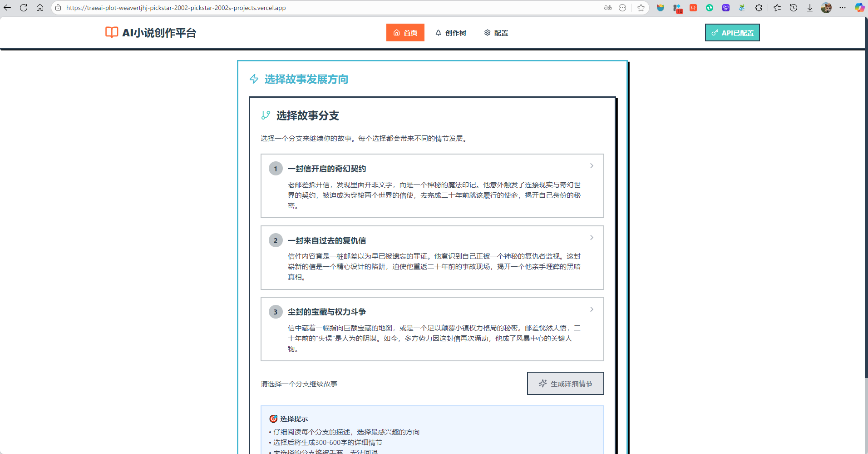Open the browser history clock icon
Viewport: 868px width, 454px height.
(x=794, y=8)
